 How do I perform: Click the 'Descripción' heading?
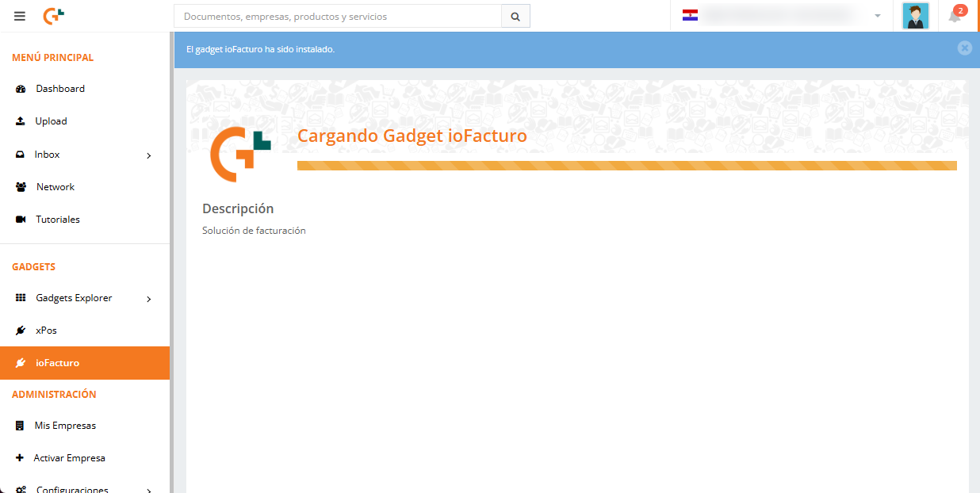[238, 208]
